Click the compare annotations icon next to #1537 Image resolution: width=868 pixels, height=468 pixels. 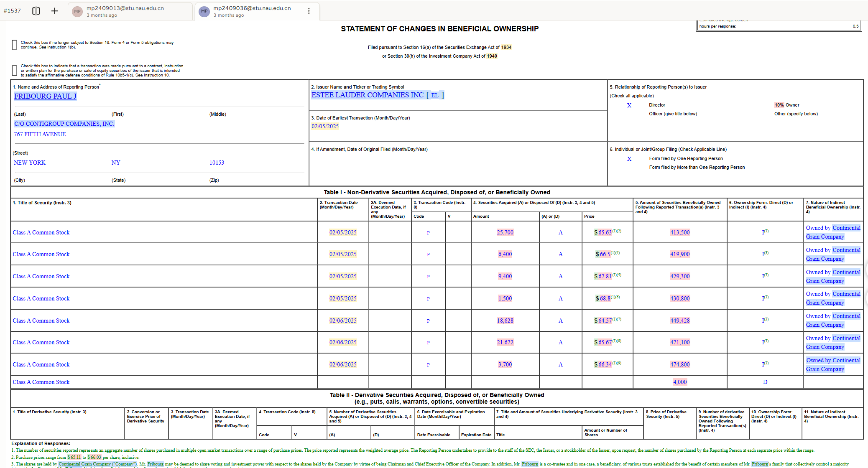coord(36,11)
